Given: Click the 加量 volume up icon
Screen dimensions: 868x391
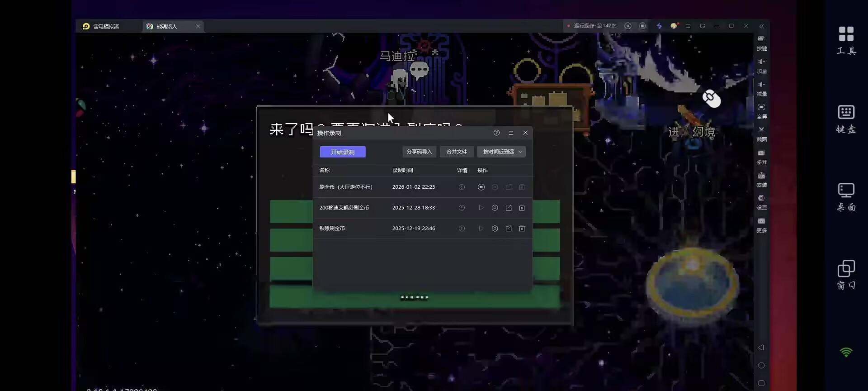Looking at the screenshot, I should 762,66.
